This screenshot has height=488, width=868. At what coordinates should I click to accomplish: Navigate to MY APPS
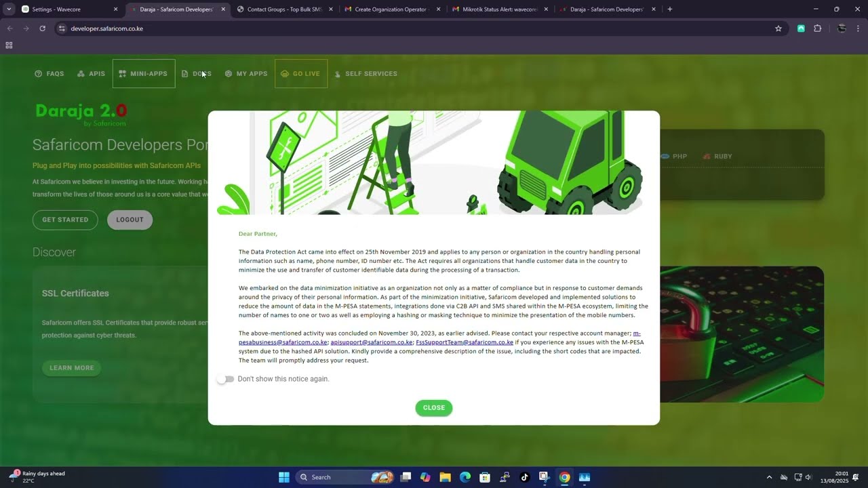(x=246, y=74)
